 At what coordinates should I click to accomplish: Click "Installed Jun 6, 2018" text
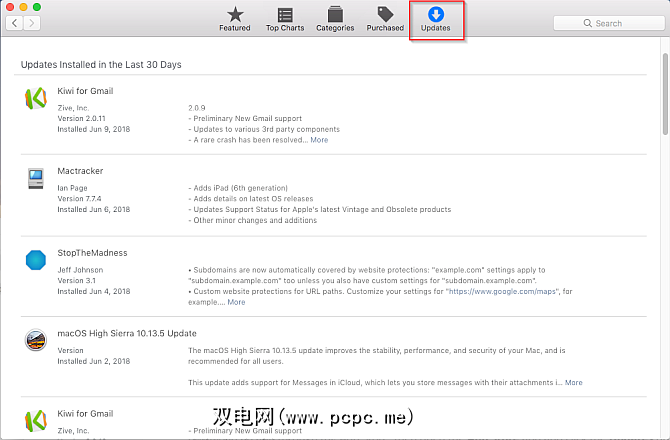94,209
